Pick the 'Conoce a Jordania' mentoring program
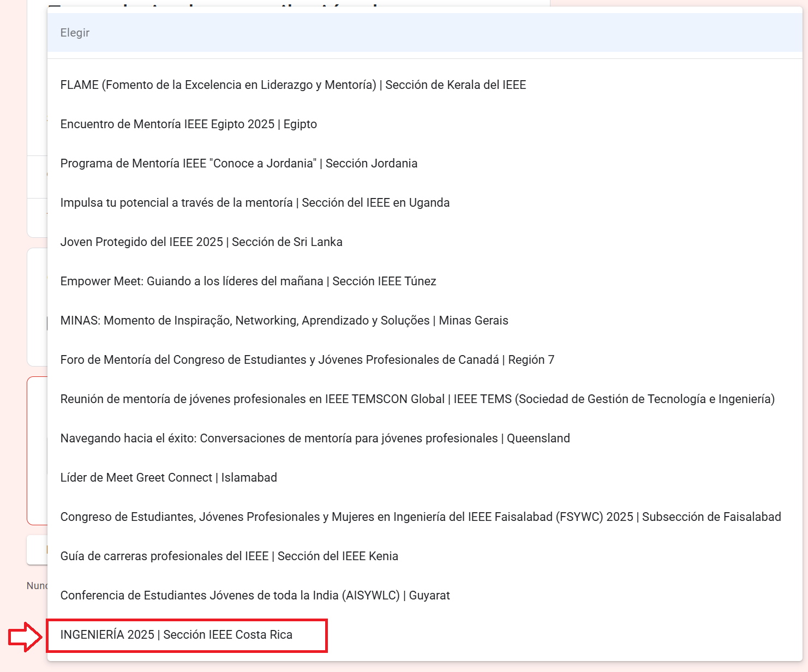The width and height of the screenshot is (808, 672). point(238,164)
